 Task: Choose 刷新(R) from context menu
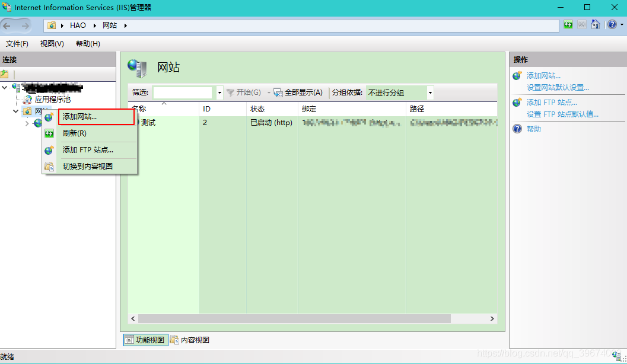[90, 133]
